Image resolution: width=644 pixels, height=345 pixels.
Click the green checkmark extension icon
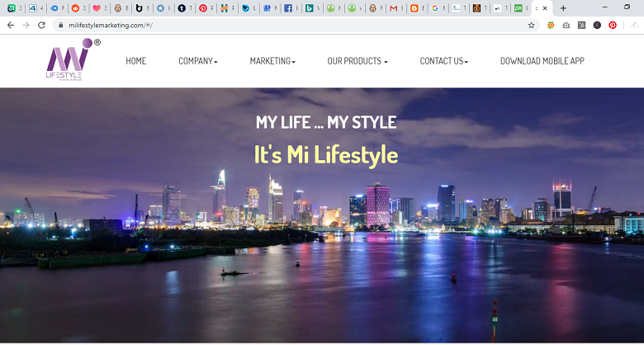tap(635, 25)
